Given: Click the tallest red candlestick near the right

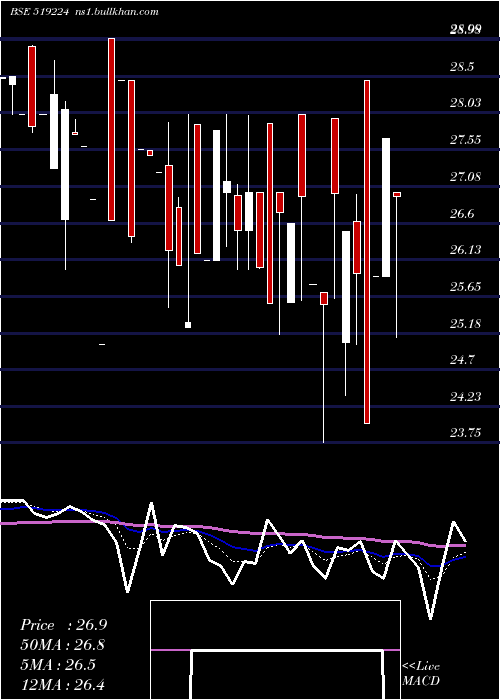Looking at the screenshot, I should (367, 252).
